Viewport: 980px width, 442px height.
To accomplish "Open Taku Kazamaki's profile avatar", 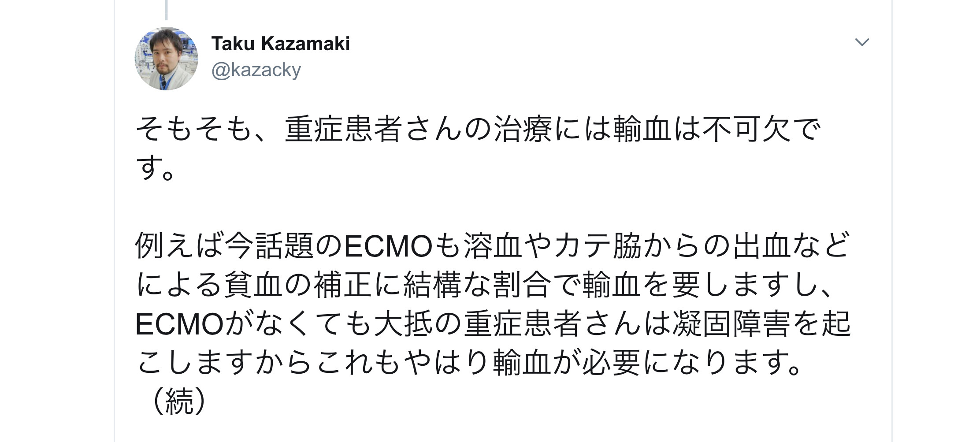I will point(166,59).
